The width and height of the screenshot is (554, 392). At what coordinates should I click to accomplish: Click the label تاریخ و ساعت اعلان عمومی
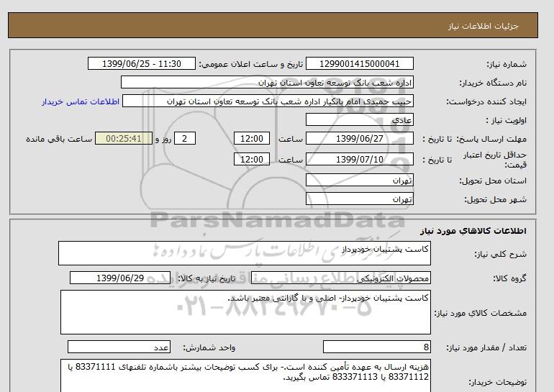click(251, 64)
